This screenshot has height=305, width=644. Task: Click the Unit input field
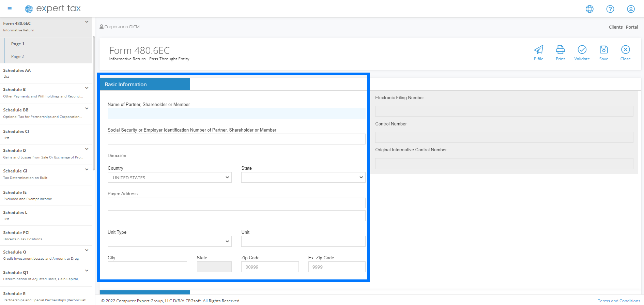[x=303, y=241]
